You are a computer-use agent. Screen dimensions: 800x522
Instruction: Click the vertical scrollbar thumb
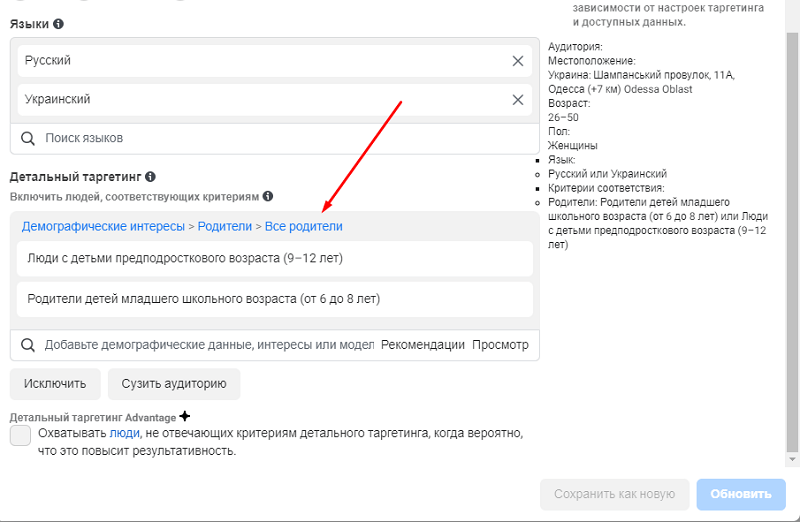[x=792, y=242]
